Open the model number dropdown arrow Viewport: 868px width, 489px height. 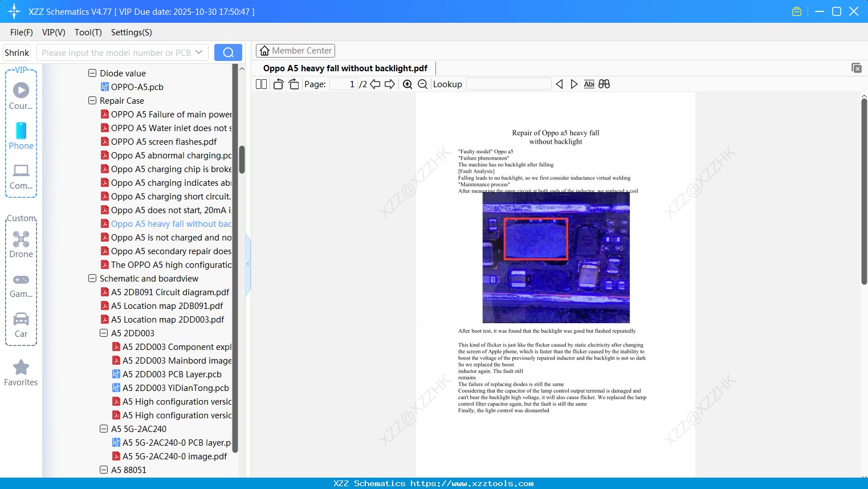tap(199, 52)
